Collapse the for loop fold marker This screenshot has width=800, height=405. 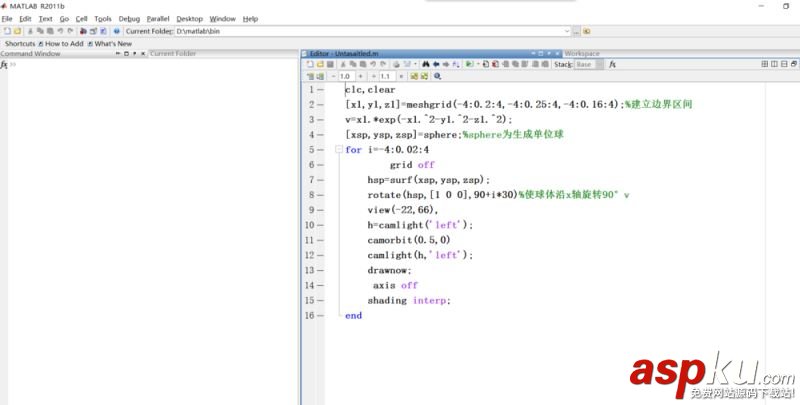point(338,149)
